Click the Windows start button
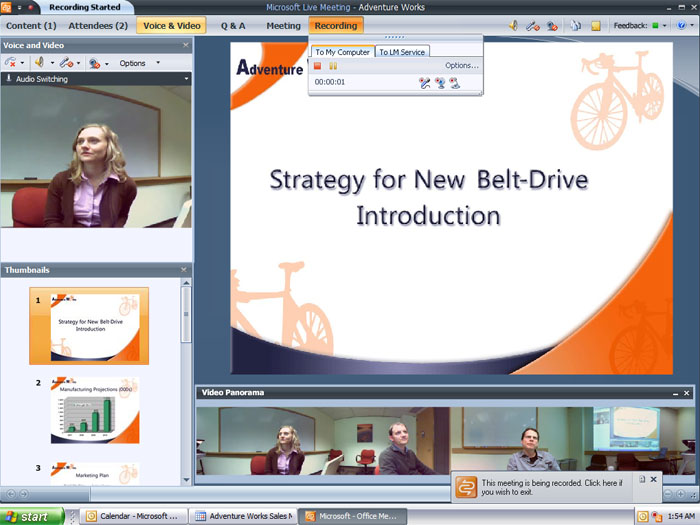 [32, 517]
